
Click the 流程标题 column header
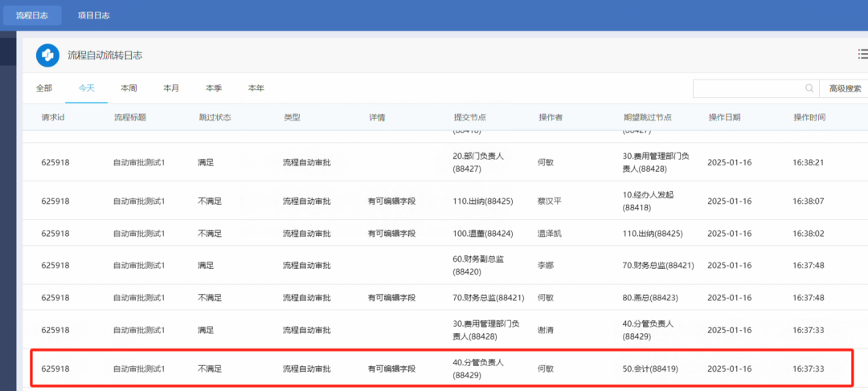coord(130,117)
